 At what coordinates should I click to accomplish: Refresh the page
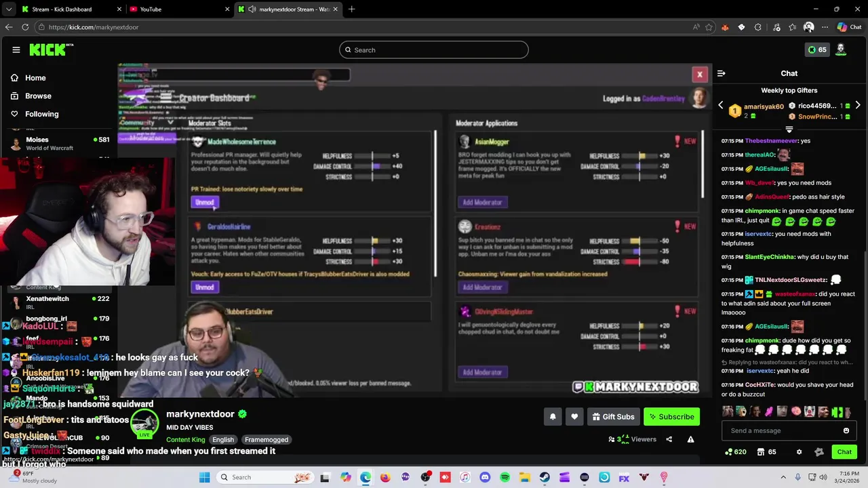coord(25,27)
